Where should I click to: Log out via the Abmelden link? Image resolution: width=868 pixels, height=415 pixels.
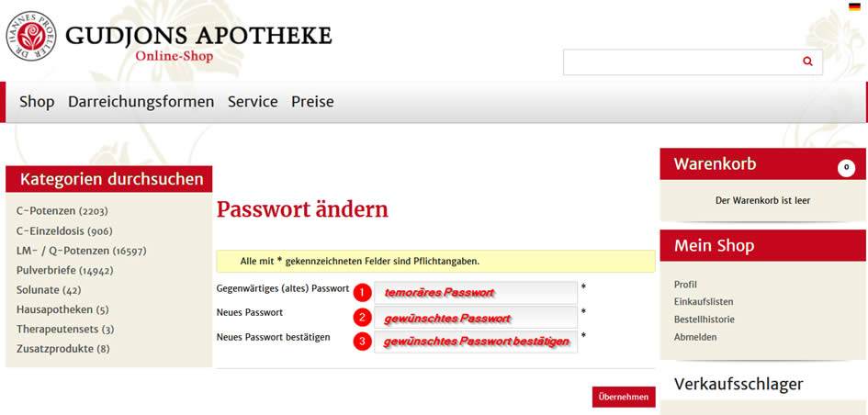coord(695,337)
